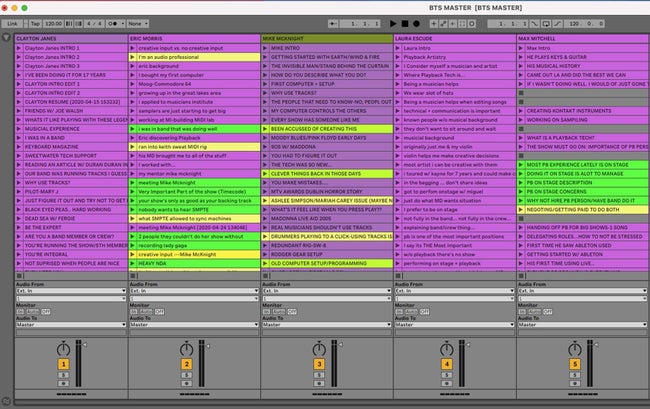Start playback with the Play button

point(393,24)
